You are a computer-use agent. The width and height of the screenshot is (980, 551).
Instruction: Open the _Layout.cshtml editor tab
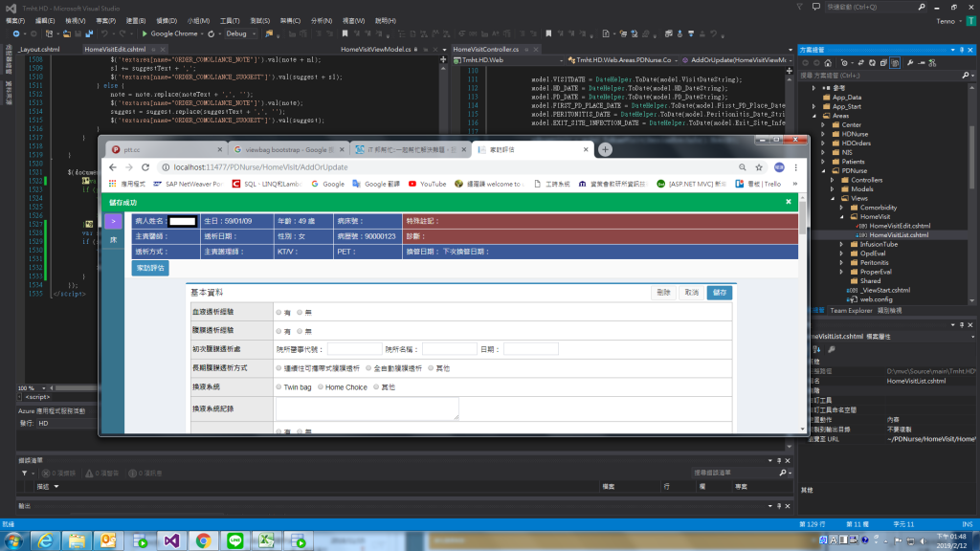38,50
